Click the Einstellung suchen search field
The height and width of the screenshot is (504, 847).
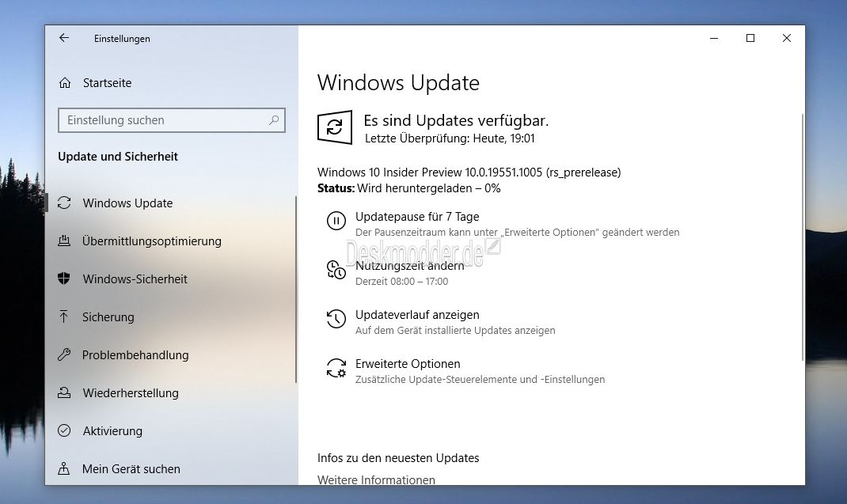click(x=171, y=120)
